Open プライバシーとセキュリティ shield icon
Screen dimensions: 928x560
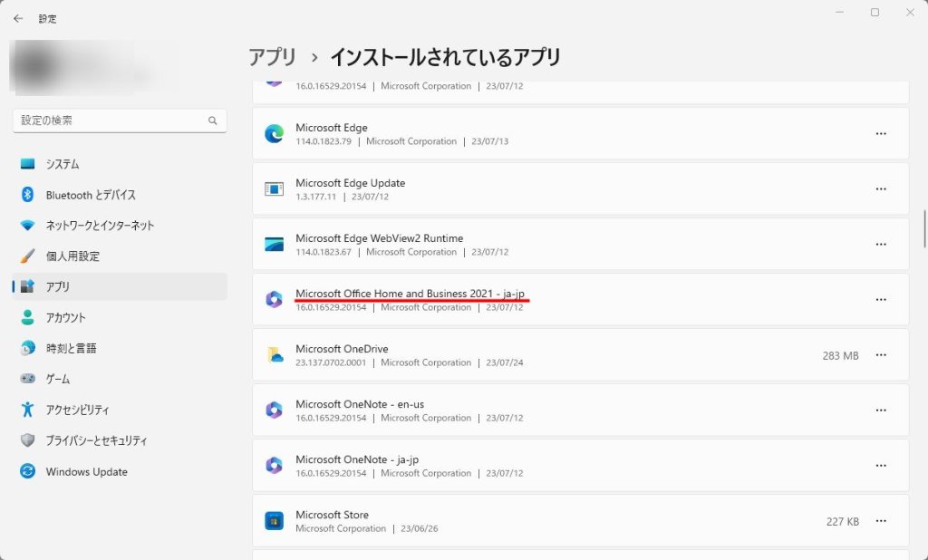tap(27, 440)
